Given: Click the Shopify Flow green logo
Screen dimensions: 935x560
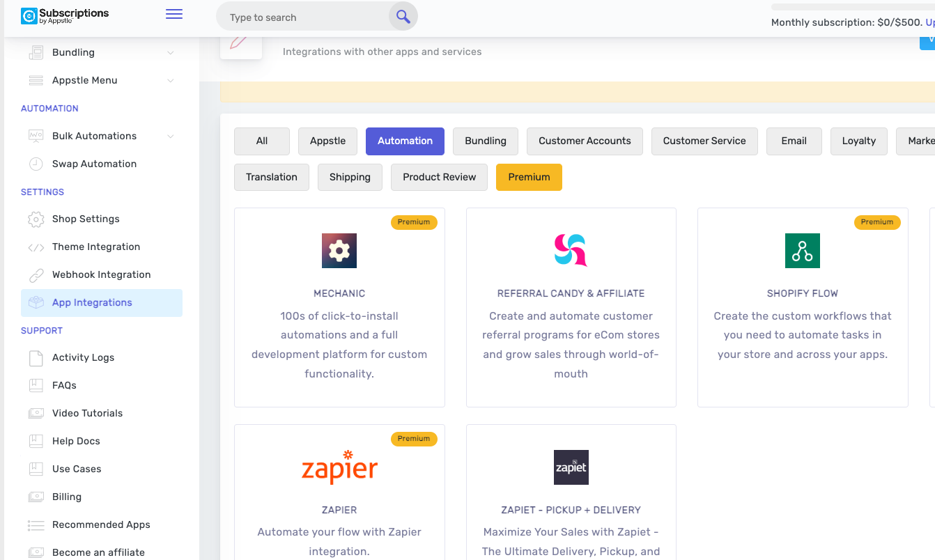Looking at the screenshot, I should point(802,251).
